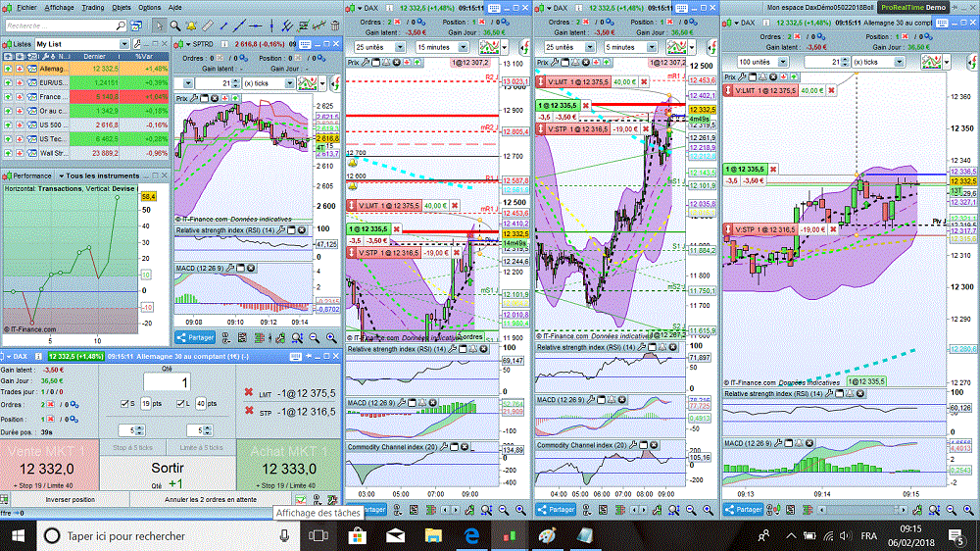The height and width of the screenshot is (551, 980).
Task: Open the Affichage menu
Action: pos(59,8)
